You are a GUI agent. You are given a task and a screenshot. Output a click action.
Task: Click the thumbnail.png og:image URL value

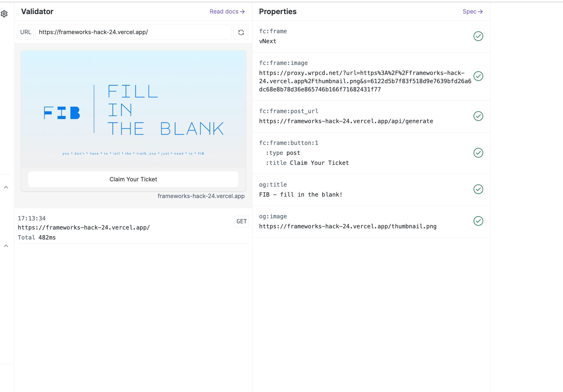[x=348, y=226]
